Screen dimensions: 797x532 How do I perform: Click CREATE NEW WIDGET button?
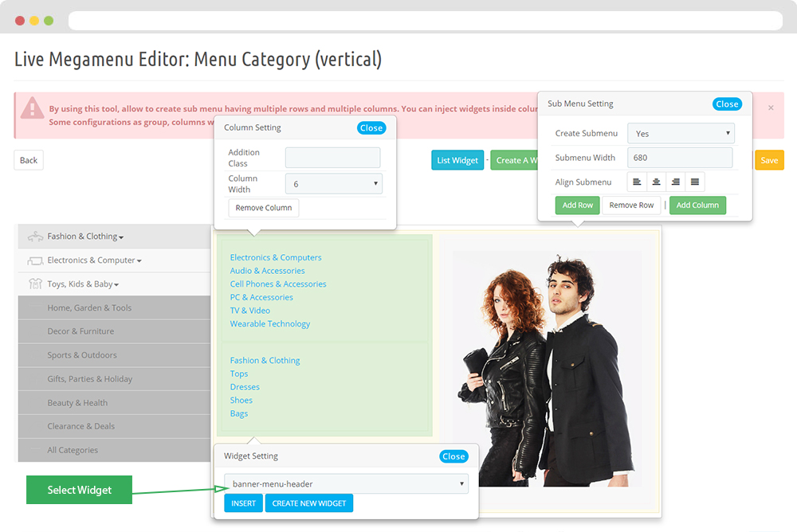pos(309,503)
